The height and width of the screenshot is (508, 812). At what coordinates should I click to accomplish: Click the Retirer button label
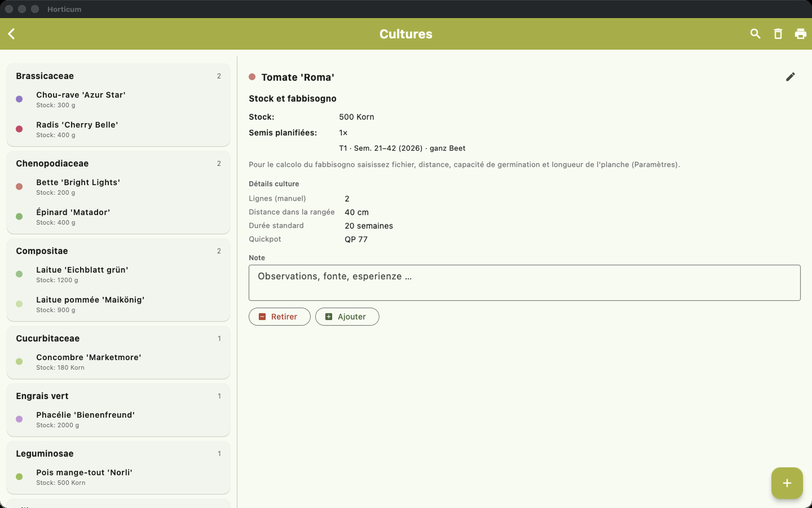[284, 316]
